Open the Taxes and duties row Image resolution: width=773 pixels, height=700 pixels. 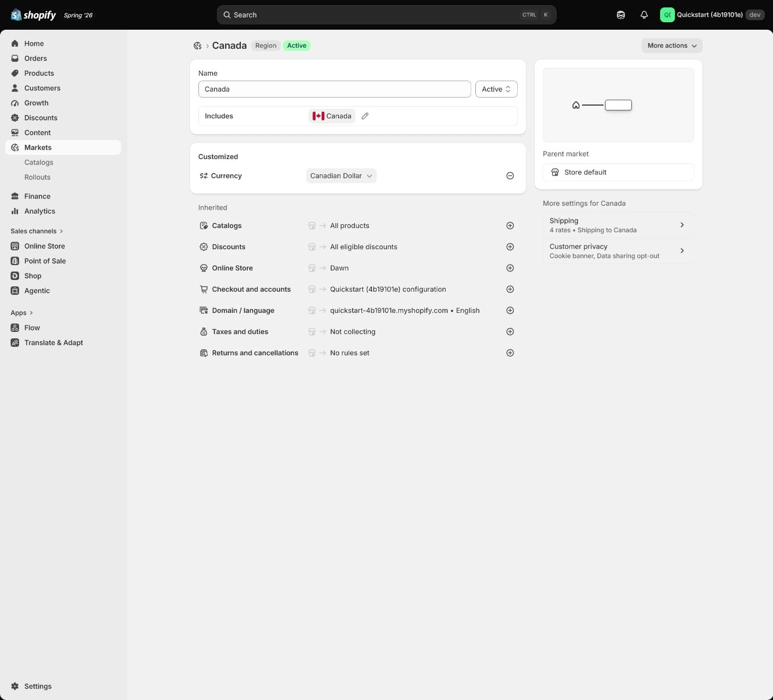(x=358, y=331)
